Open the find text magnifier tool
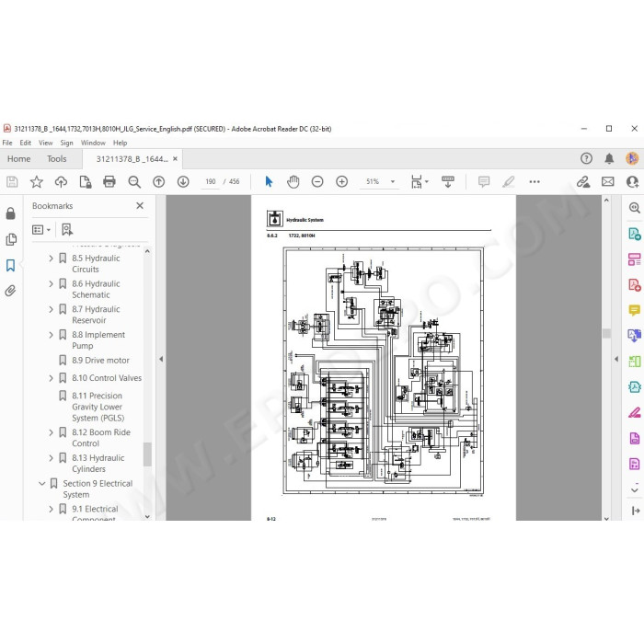The image size is (644, 644). 134,181
